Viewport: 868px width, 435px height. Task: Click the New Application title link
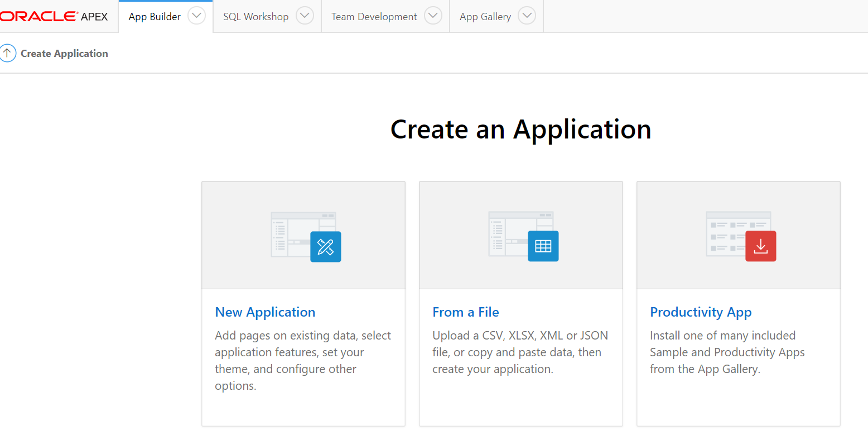pos(265,312)
